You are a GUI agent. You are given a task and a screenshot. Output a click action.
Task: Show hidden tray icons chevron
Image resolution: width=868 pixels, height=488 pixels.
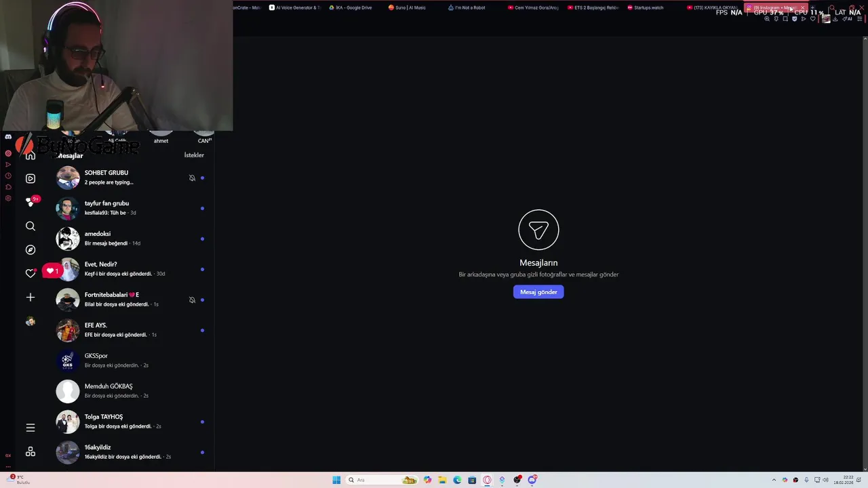774,480
